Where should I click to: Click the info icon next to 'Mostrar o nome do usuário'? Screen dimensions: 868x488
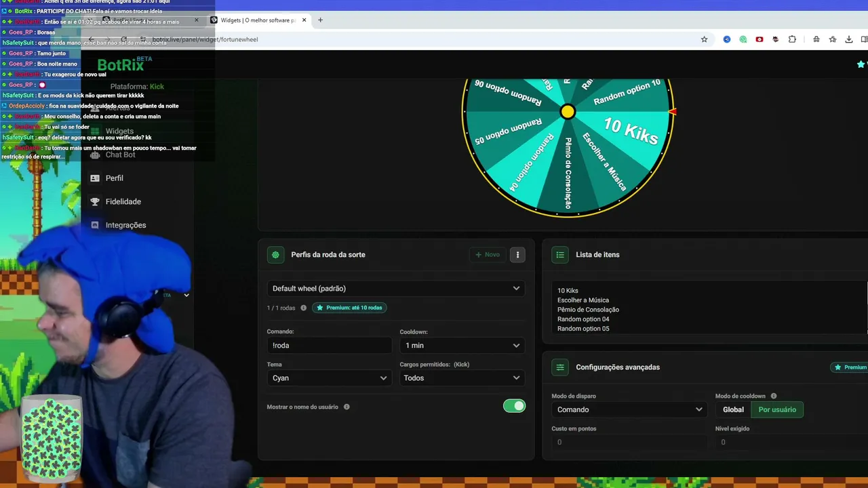coord(347,407)
